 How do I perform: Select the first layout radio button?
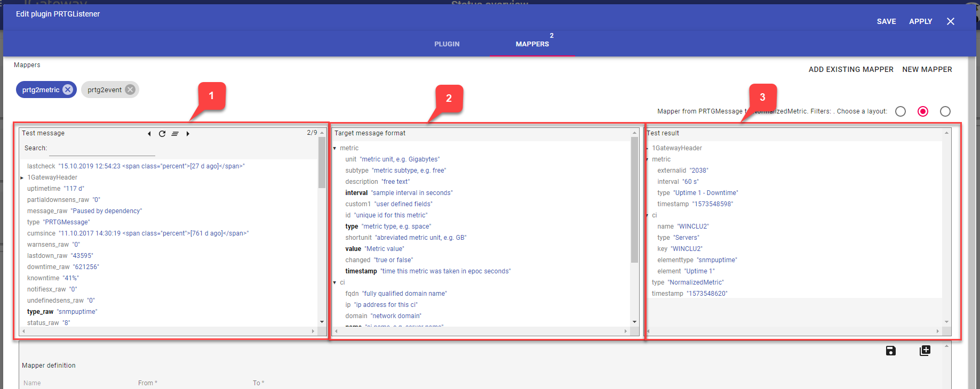(x=901, y=111)
